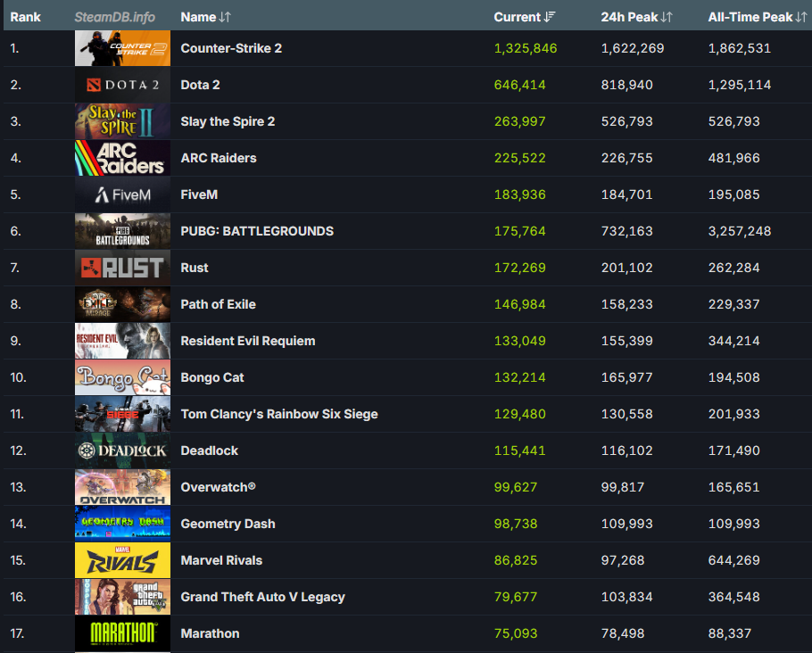Select Marathon current count 75,093
This screenshot has height=653, width=812.
pos(515,634)
